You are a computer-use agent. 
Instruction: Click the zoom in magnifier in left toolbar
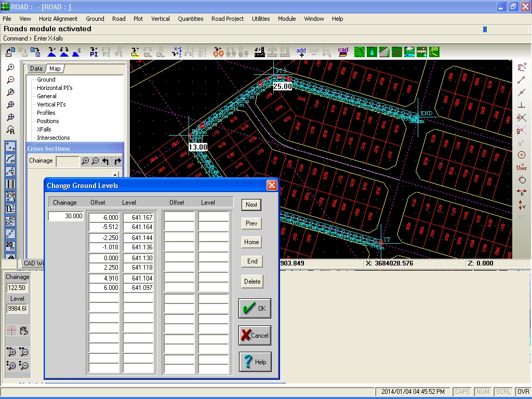(10, 68)
